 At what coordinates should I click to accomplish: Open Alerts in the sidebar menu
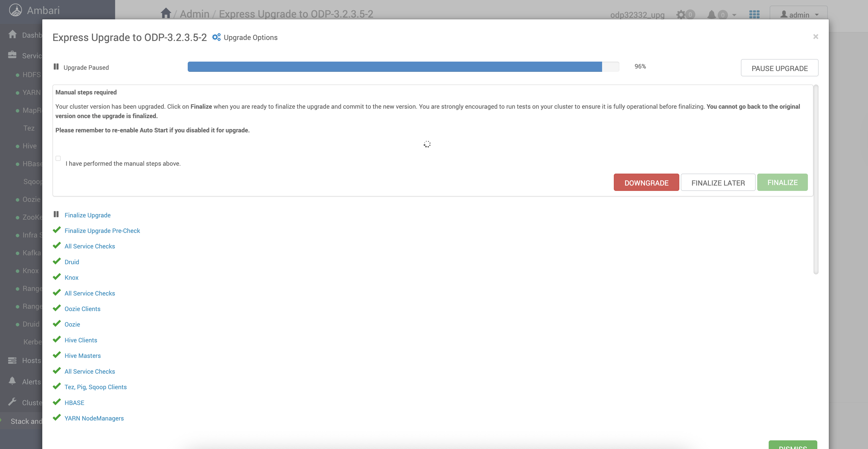pyautogui.click(x=31, y=382)
